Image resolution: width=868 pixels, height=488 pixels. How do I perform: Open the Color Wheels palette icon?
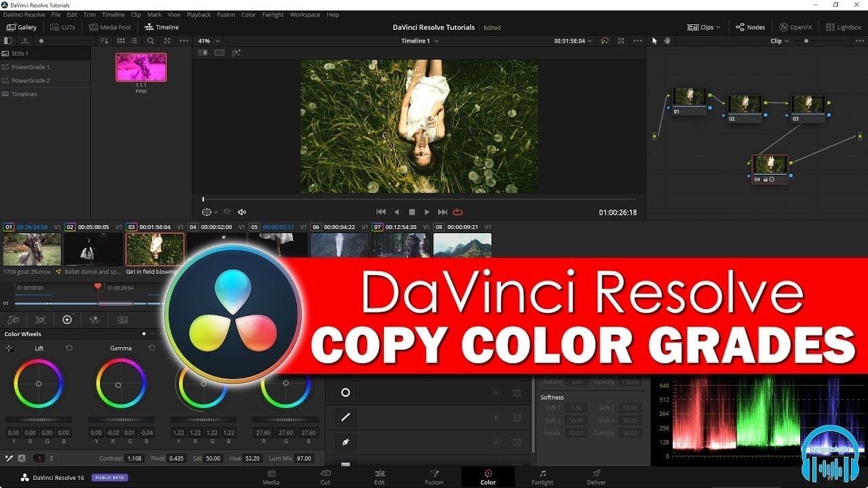[67, 319]
